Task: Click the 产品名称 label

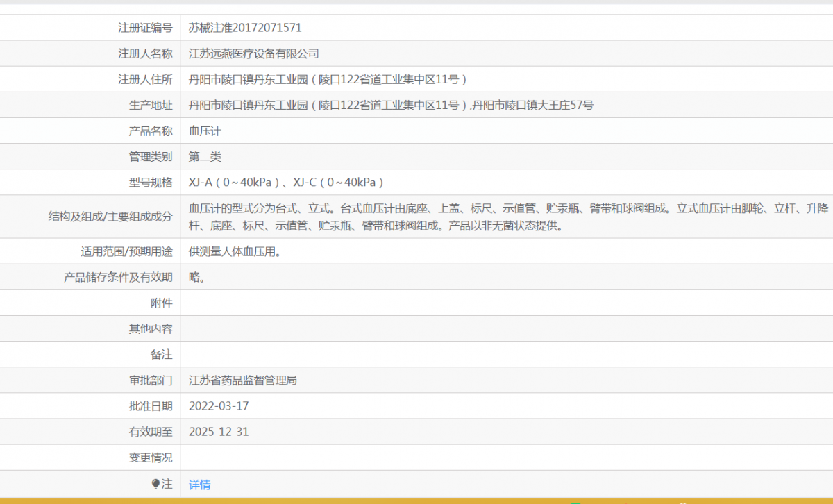Action: point(151,131)
